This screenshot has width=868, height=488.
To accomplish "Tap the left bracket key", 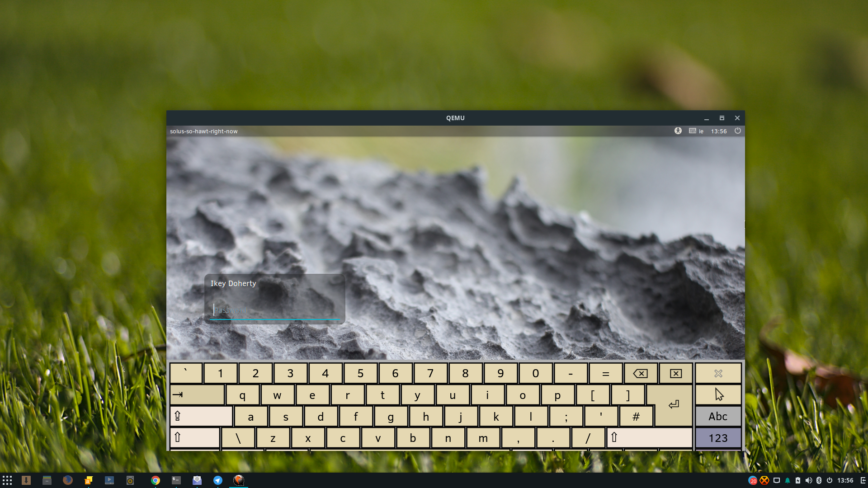I will pyautogui.click(x=593, y=395).
